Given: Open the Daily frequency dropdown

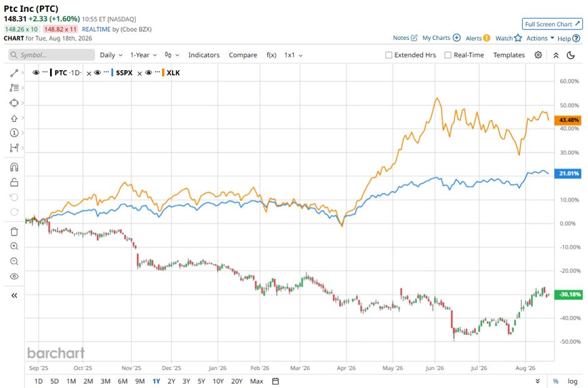Looking at the screenshot, I should 111,55.
